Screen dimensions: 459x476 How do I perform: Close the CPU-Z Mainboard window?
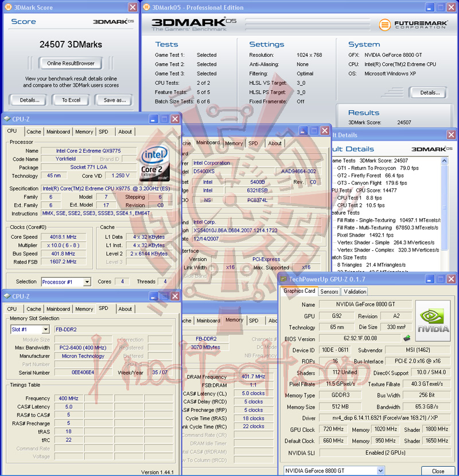click(x=325, y=131)
